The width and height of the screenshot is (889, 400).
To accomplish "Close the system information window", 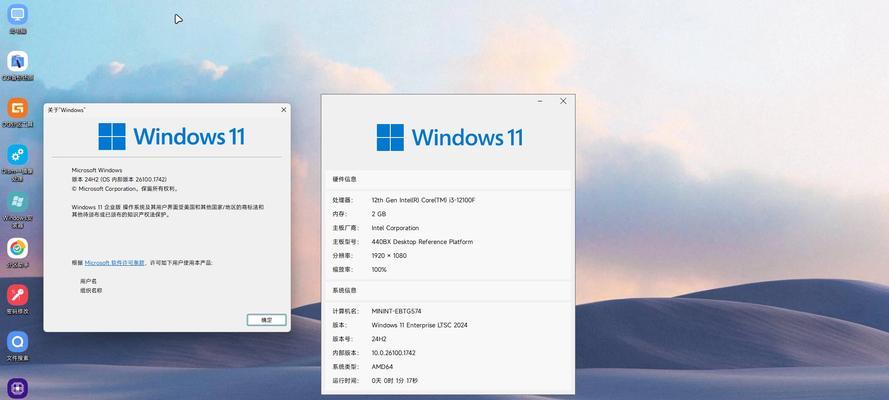I will 563,101.
